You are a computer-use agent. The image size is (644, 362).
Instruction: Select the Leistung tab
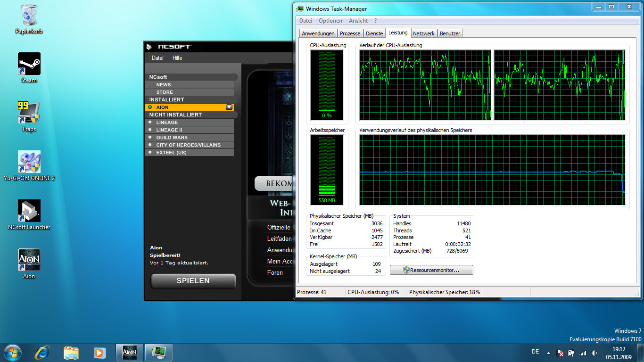[398, 33]
